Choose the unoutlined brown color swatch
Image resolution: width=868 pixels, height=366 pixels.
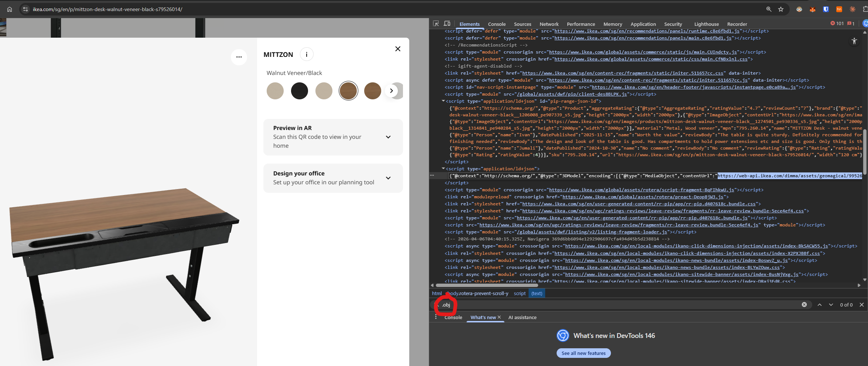(373, 91)
